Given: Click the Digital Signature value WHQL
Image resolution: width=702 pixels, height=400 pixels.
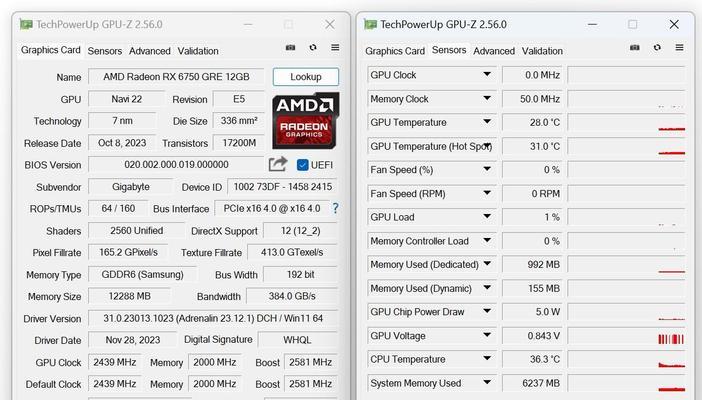Looking at the screenshot, I should pyautogui.click(x=298, y=340).
